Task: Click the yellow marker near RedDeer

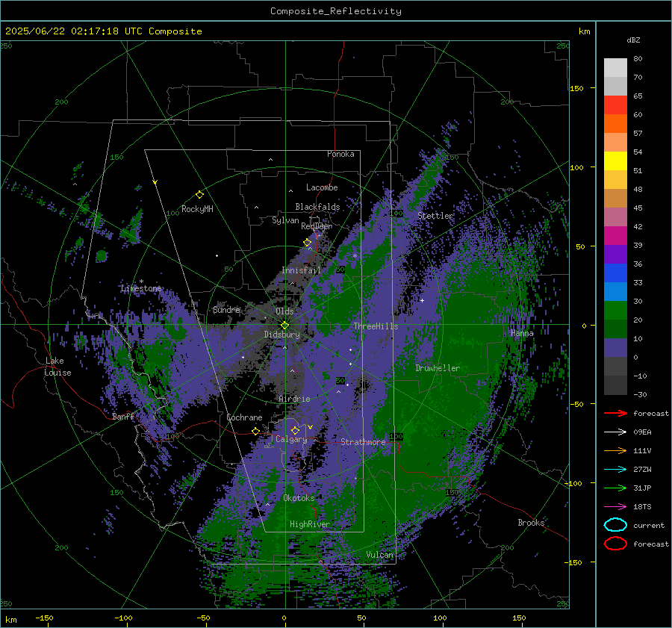Action: click(x=308, y=243)
